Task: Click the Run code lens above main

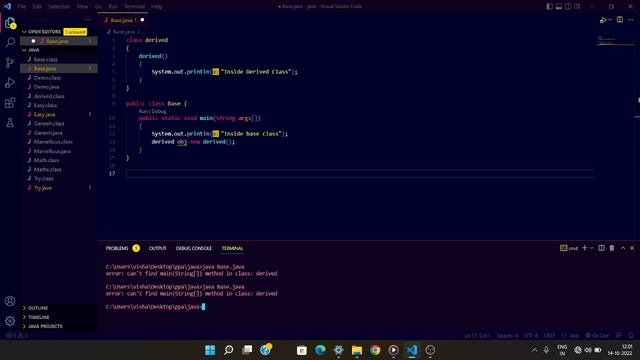Action: [x=143, y=111]
